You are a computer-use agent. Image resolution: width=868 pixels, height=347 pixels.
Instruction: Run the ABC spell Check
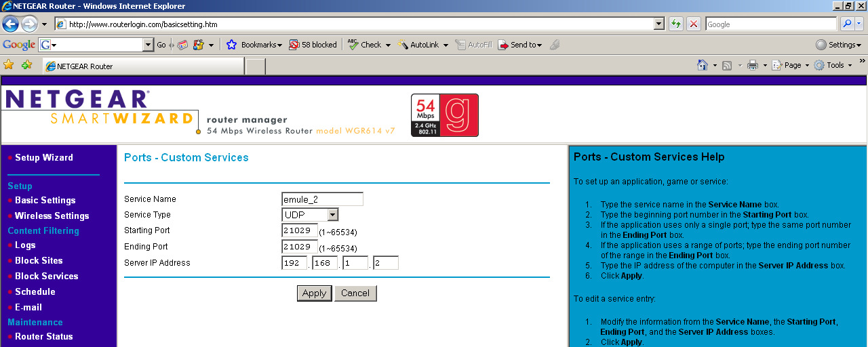pyautogui.click(x=364, y=45)
